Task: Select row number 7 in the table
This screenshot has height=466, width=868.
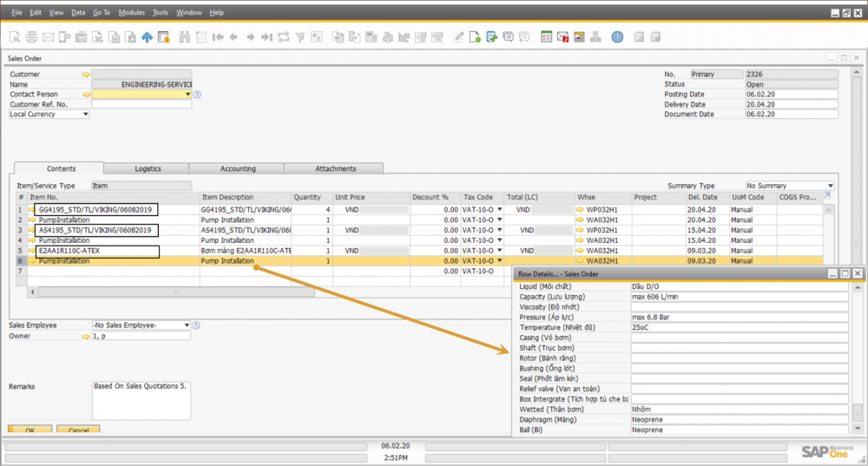Action: 21,272
